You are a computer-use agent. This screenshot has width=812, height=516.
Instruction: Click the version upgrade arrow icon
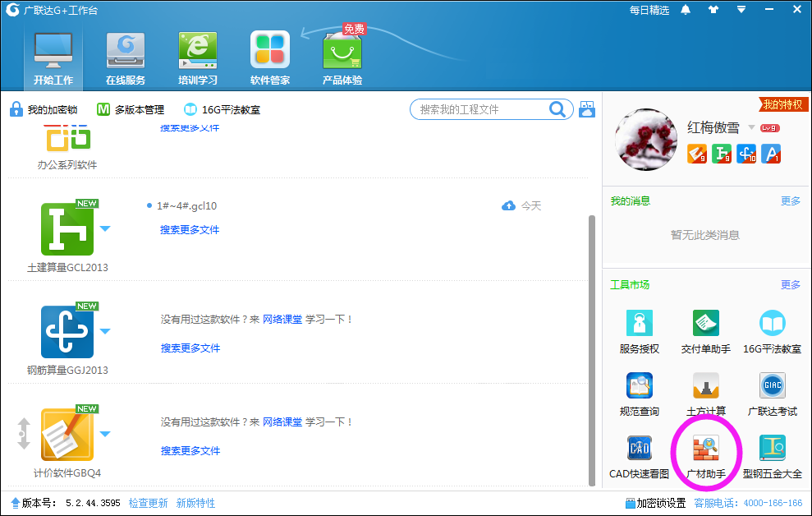[x=15, y=503]
